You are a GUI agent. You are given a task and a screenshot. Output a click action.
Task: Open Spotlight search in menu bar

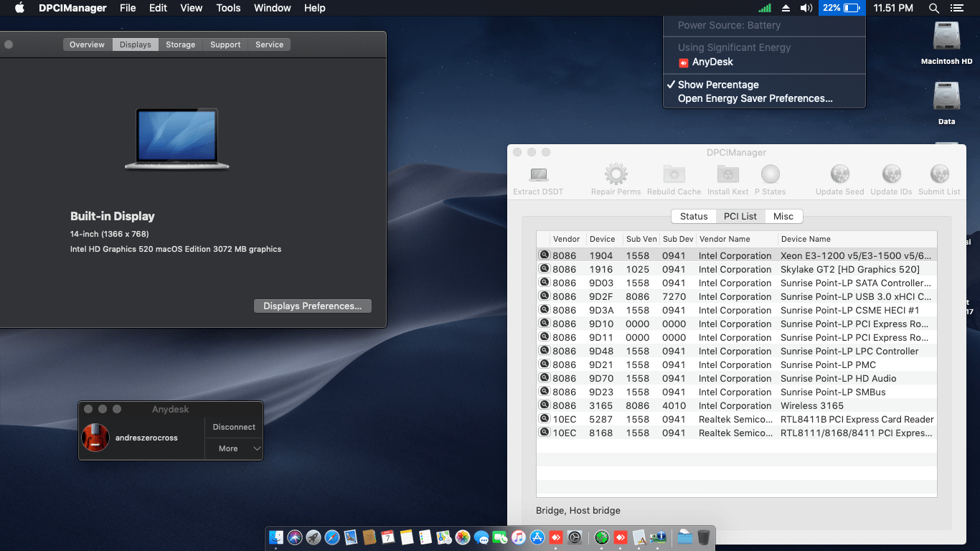[x=933, y=8]
